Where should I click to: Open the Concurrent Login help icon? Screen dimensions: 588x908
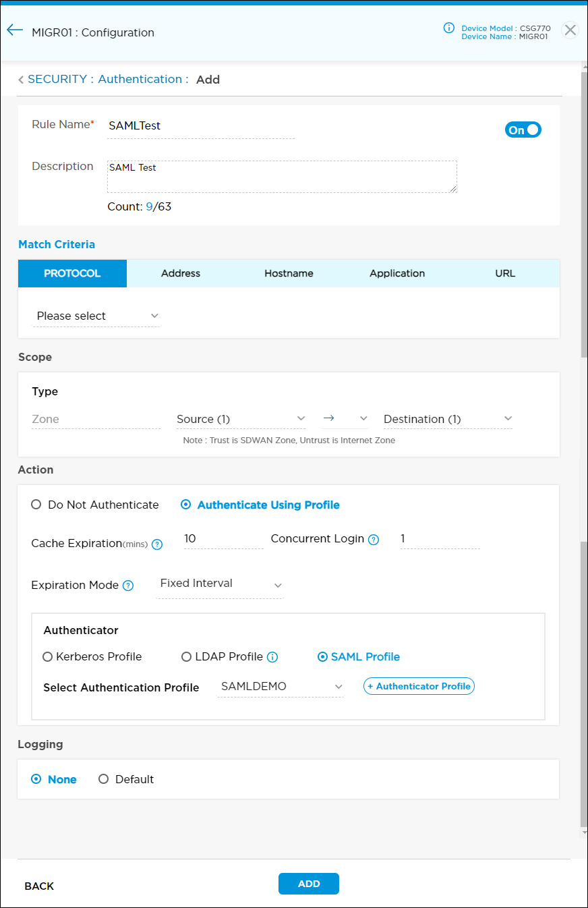coord(376,540)
